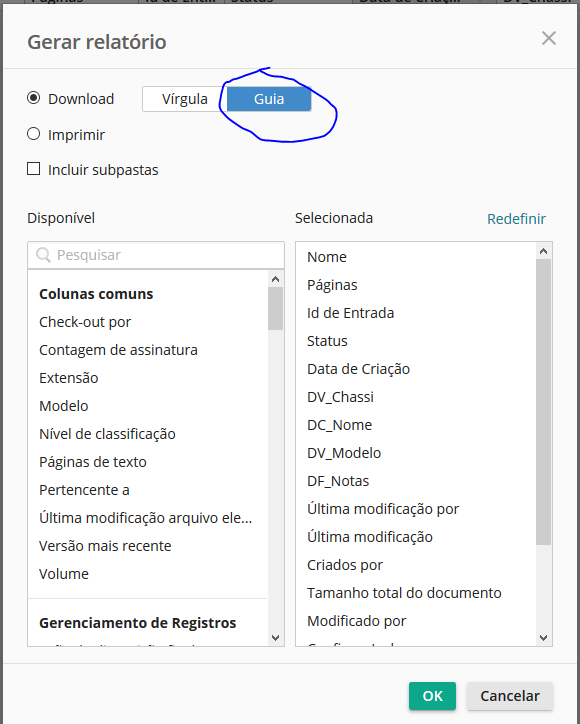Select Check-out por available column
The height and width of the screenshot is (724, 580).
[x=85, y=322]
